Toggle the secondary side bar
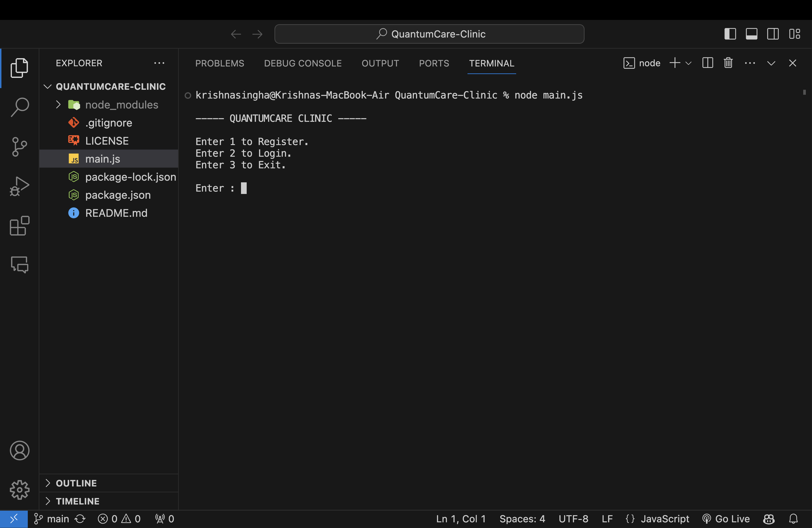This screenshot has height=528, width=812. pos(773,34)
